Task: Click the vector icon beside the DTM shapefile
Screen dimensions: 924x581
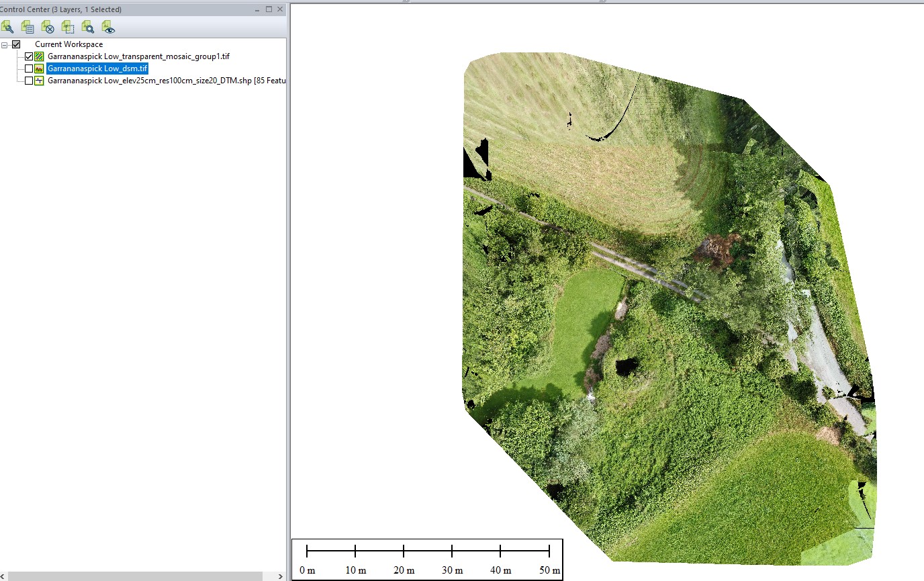Action: tap(40, 81)
